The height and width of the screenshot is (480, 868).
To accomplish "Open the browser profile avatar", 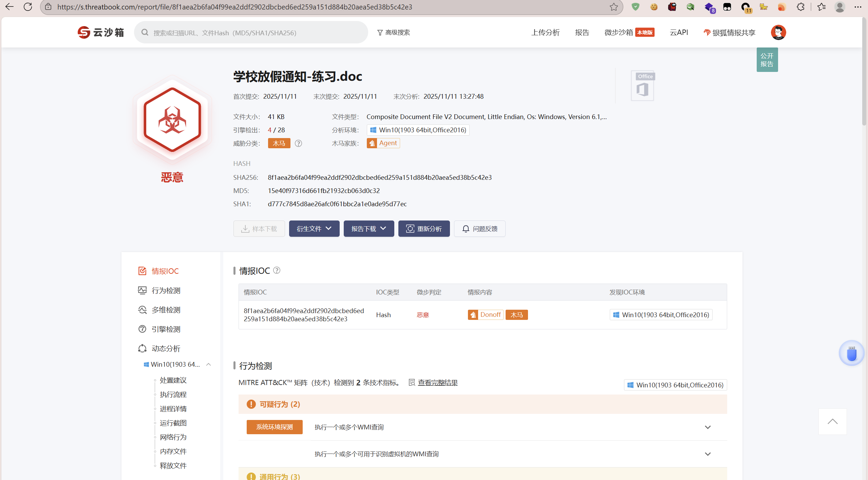I will [x=840, y=7].
